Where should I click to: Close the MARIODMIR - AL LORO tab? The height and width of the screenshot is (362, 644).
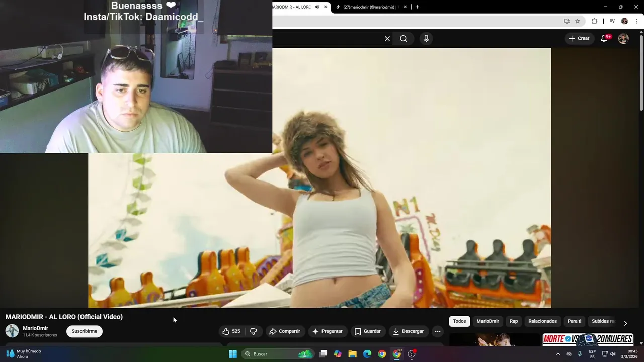pos(326,7)
